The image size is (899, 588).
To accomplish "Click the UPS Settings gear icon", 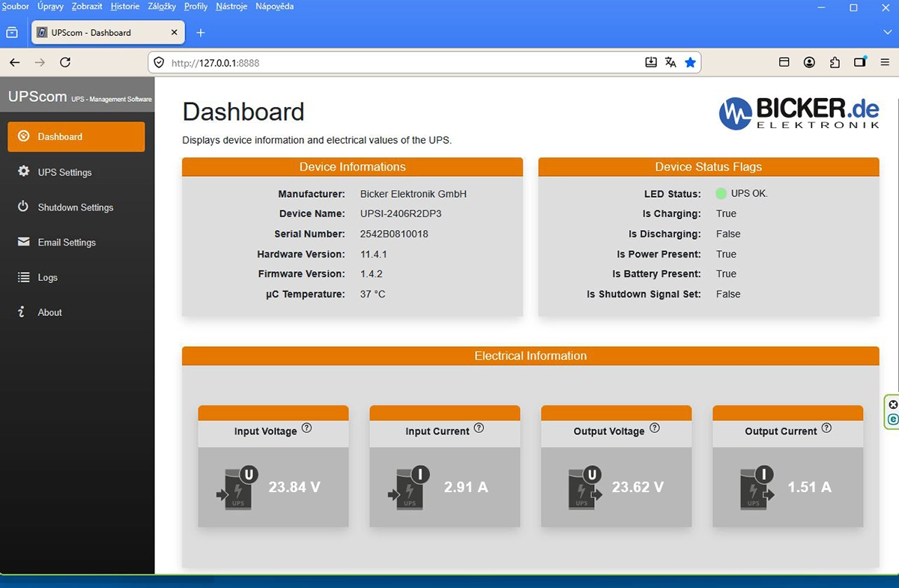I will (x=23, y=172).
